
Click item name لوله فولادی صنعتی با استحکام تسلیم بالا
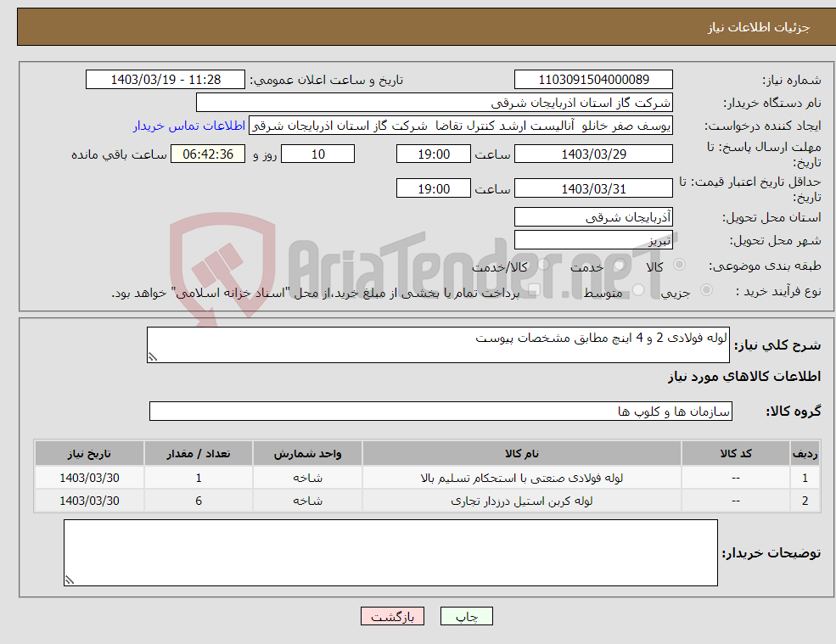point(522,479)
